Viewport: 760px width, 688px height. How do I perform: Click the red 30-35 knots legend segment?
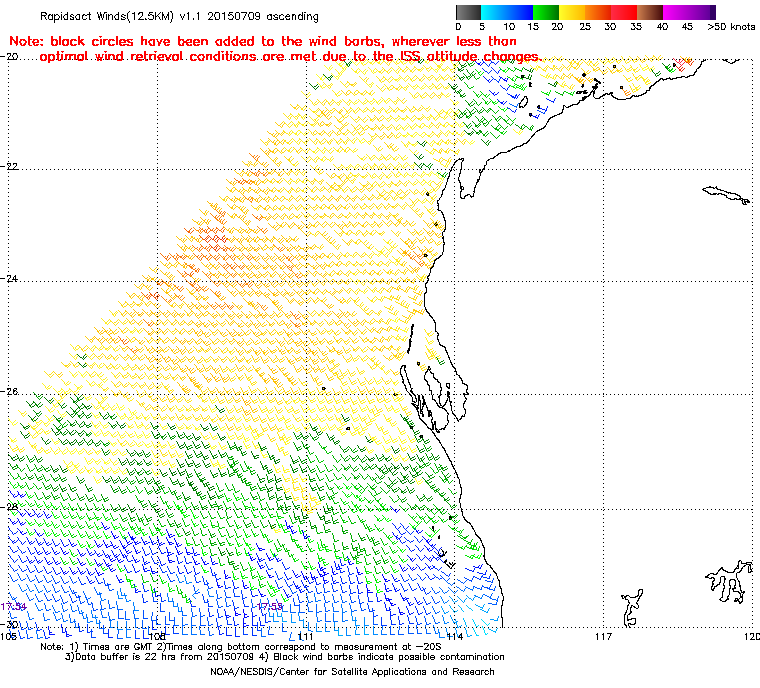(624, 12)
